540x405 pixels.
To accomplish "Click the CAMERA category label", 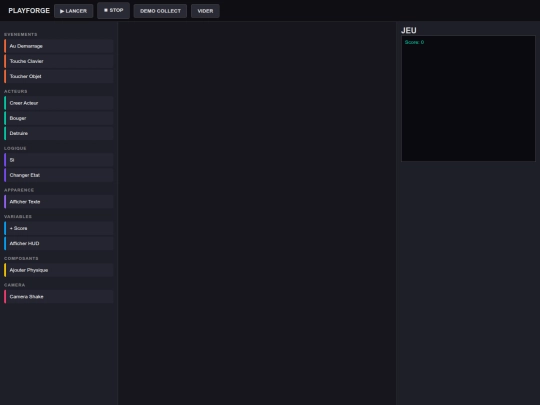I will coord(14,285).
